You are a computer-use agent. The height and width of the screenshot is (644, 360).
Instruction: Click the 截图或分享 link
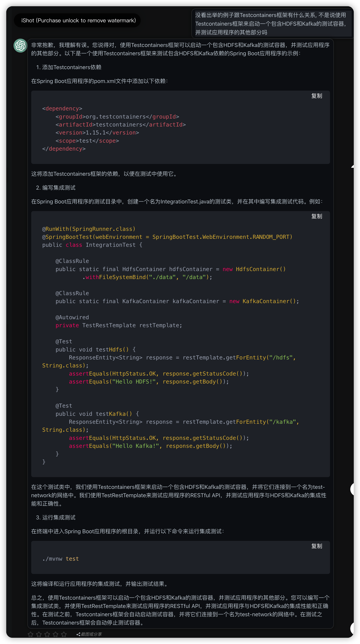pos(91,634)
